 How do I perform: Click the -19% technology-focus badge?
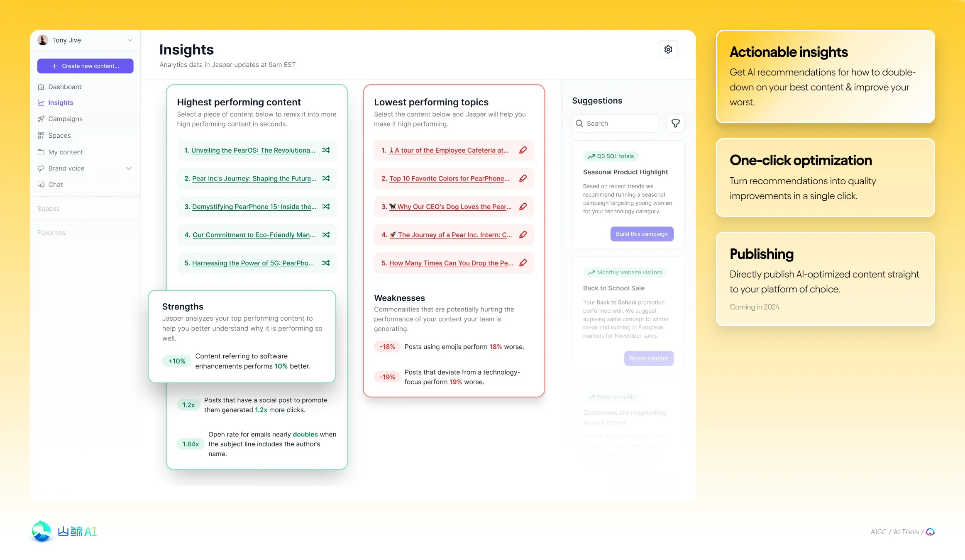(387, 377)
